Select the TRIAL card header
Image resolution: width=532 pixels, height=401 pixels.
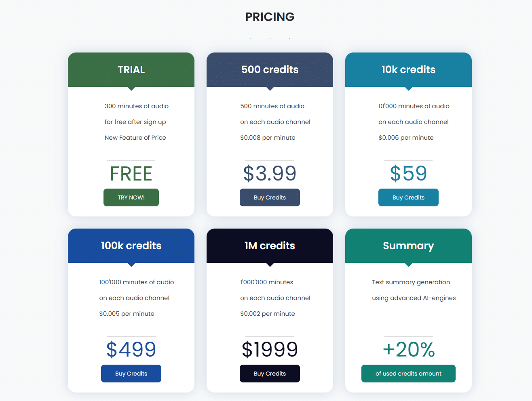click(x=131, y=69)
